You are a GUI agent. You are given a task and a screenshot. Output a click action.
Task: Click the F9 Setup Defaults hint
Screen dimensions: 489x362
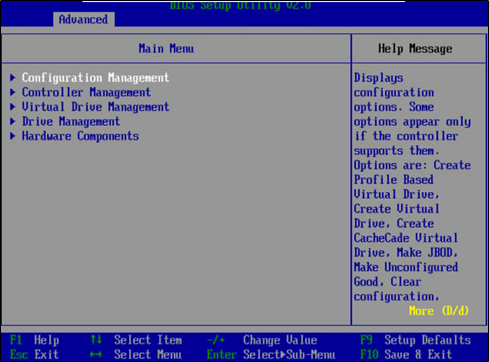pyautogui.click(x=415, y=340)
